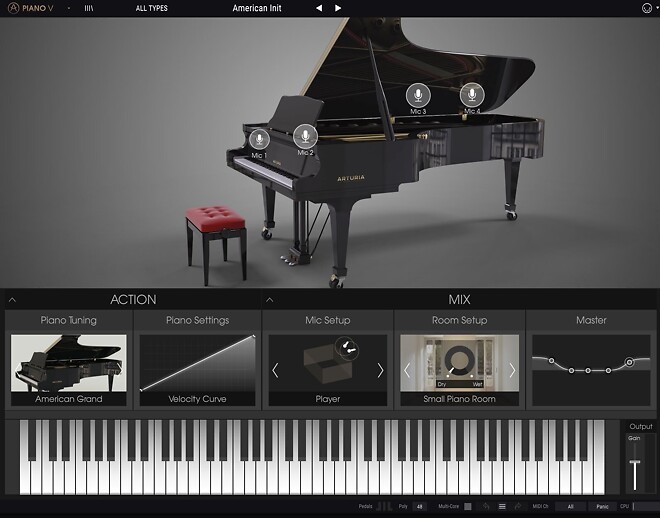Click the Velocity Curve graph
Image resolution: width=660 pixels, height=518 pixels.
point(197,363)
